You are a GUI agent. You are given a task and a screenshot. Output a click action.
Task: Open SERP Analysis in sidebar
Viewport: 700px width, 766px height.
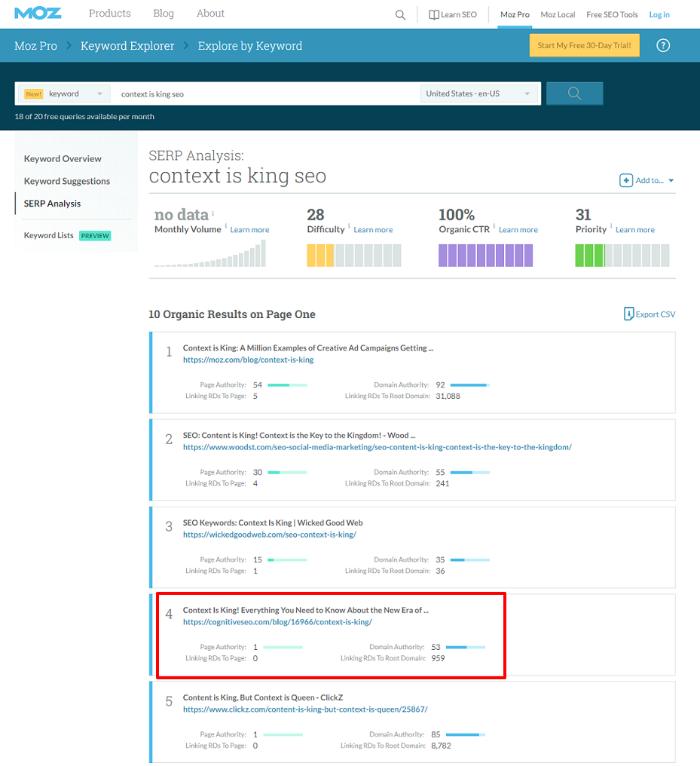(52, 204)
